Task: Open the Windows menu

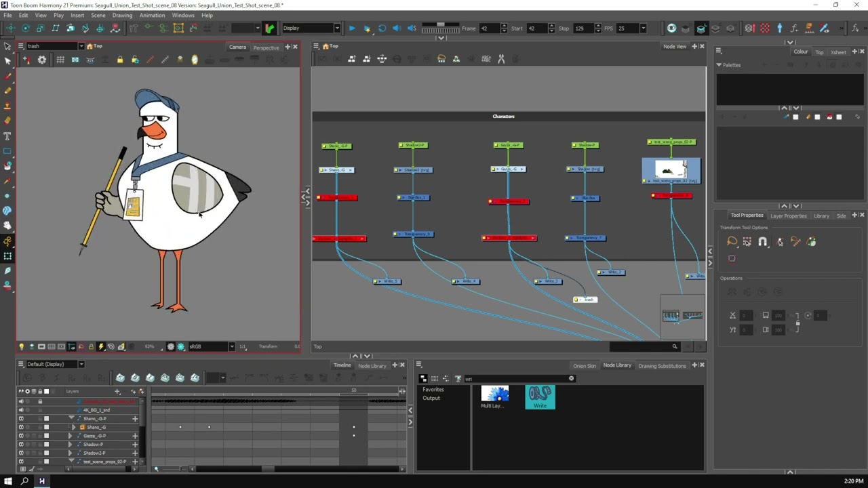Action: pyautogui.click(x=183, y=15)
